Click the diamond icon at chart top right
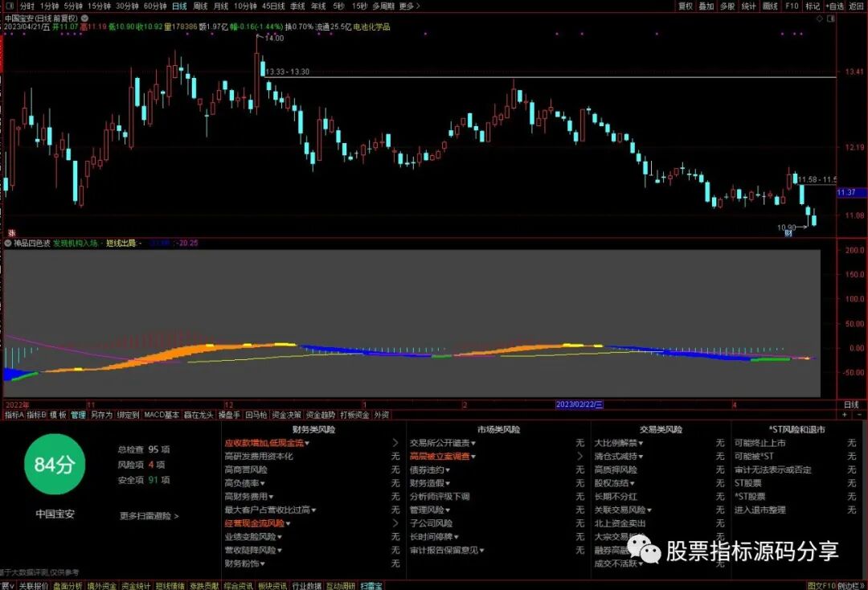Image resolution: width=868 pixels, height=590 pixels. pos(820,18)
